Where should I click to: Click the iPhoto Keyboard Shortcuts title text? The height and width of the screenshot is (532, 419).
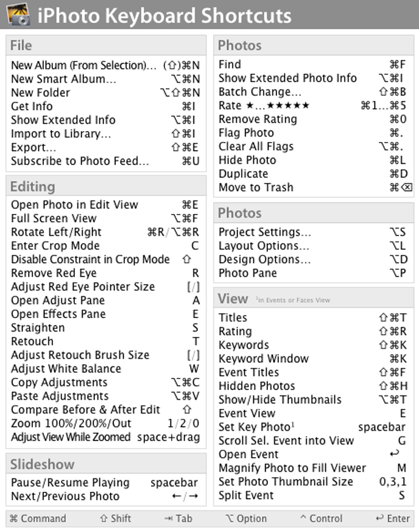tap(164, 15)
